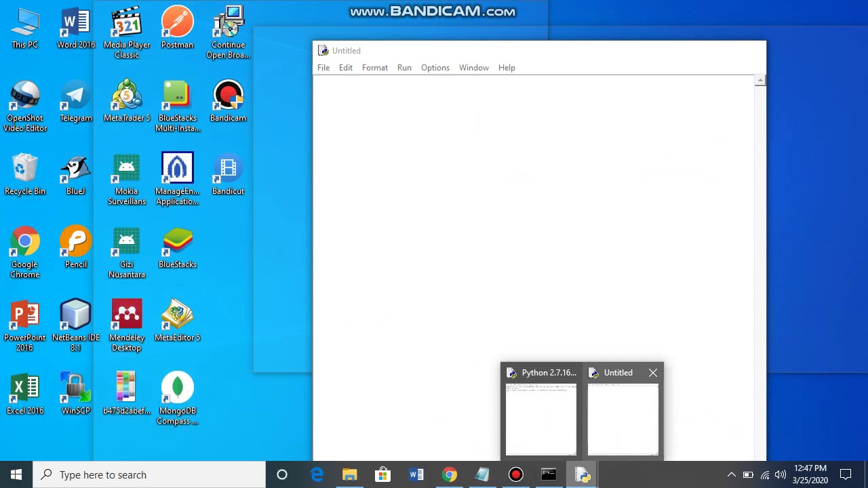This screenshot has height=488, width=868.
Task: Select MongoDB Compass desktop icon
Action: tap(178, 399)
